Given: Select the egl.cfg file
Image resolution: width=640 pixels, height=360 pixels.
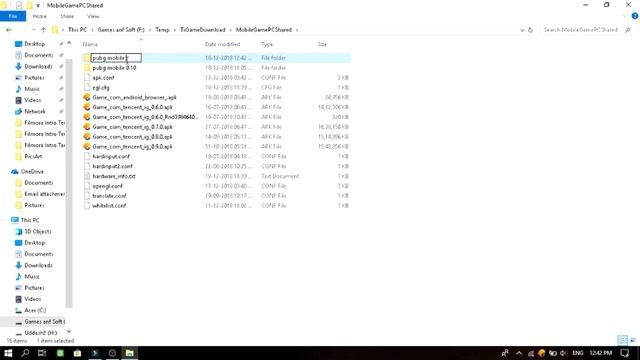Looking at the screenshot, I should point(101,87).
